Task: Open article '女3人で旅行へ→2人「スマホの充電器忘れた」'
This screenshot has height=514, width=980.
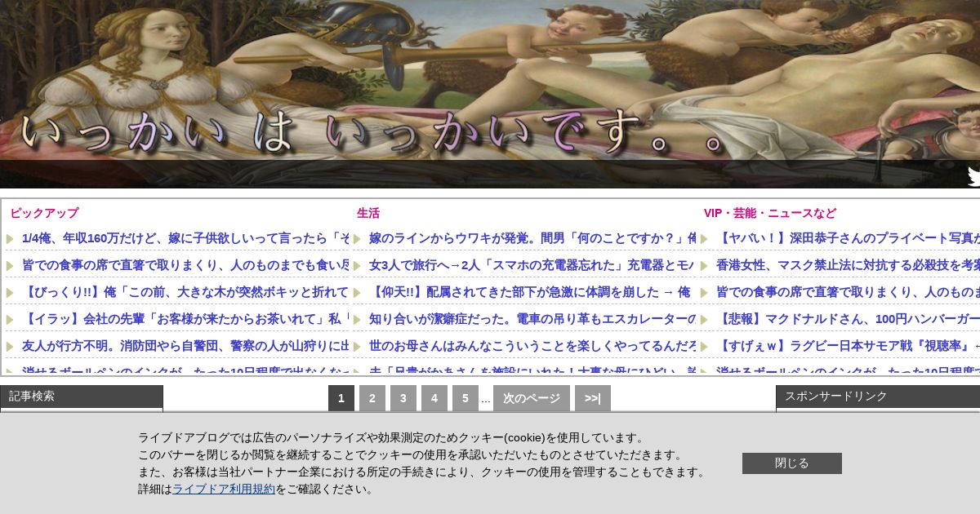Action: tap(532, 265)
